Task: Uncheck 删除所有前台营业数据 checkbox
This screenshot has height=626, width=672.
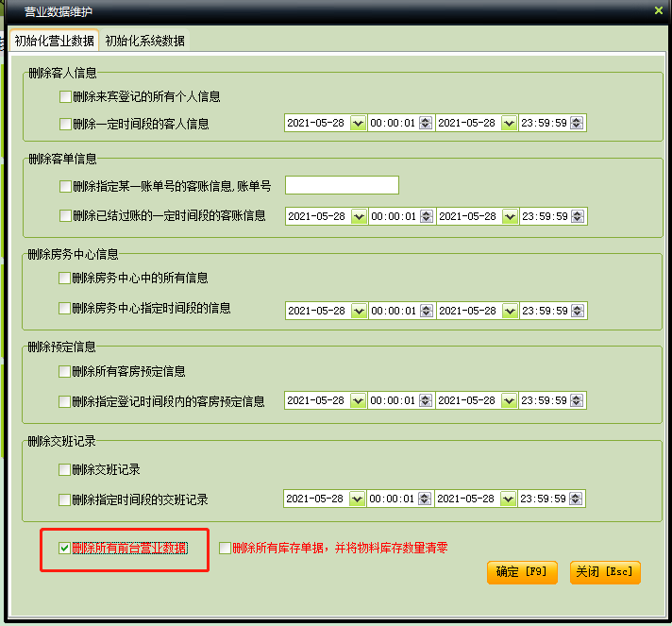Action: pyautogui.click(x=65, y=549)
